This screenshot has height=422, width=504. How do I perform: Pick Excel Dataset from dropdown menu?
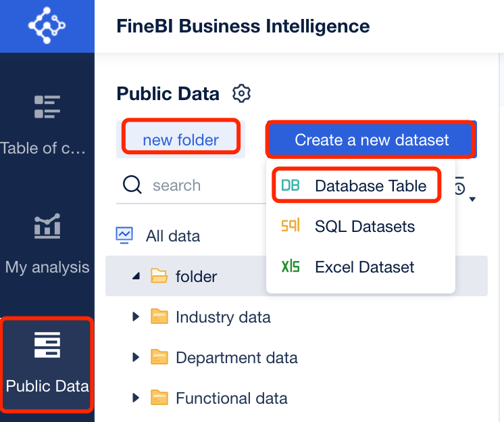click(x=364, y=267)
